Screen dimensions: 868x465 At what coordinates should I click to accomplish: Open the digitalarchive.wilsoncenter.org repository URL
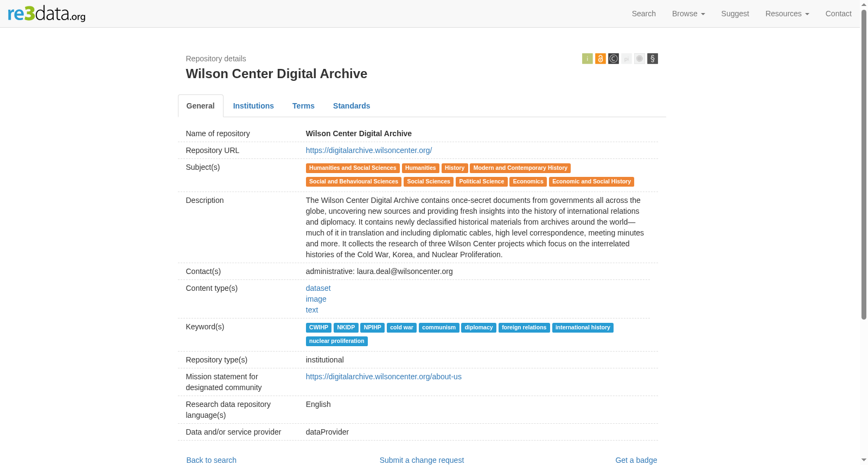click(x=369, y=150)
